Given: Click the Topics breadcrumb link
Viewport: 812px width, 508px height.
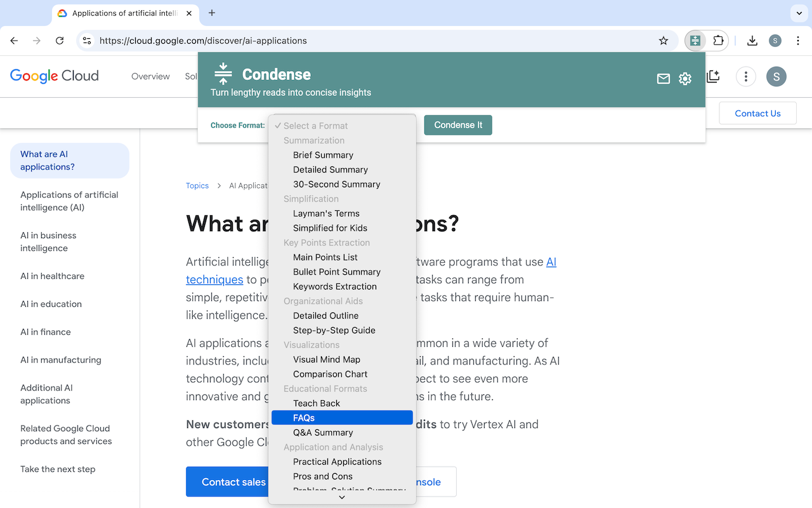Looking at the screenshot, I should click(x=197, y=185).
